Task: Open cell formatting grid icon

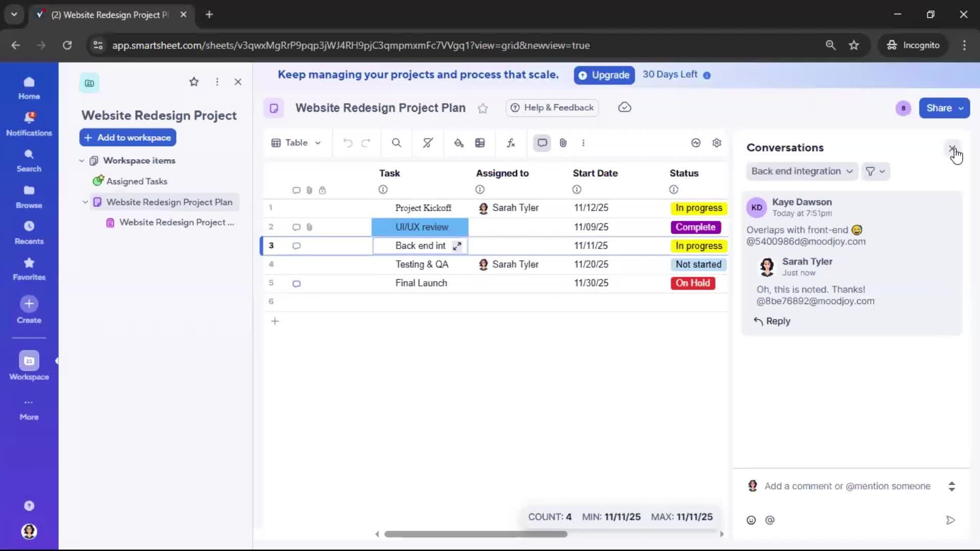Action: point(480,143)
